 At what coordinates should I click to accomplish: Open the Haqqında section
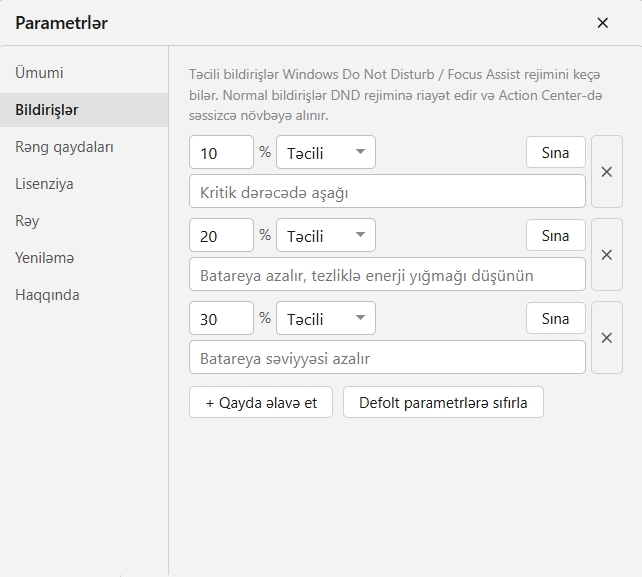point(84,295)
